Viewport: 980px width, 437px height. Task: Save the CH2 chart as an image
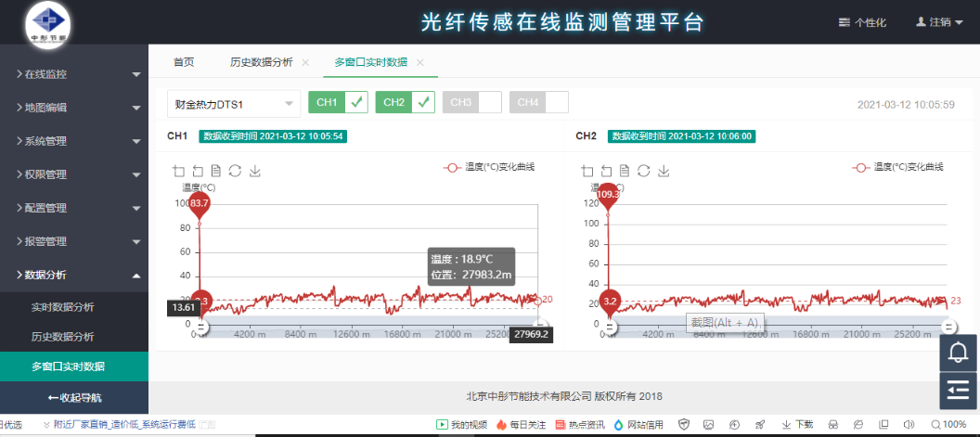click(663, 171)
